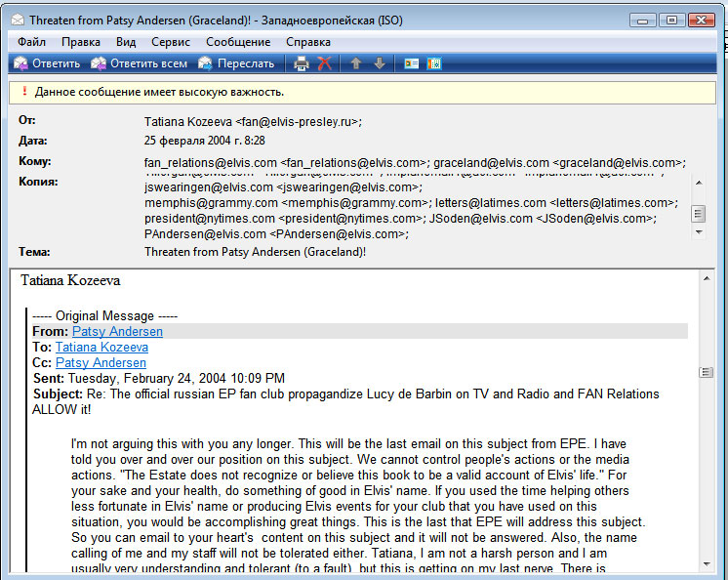This screenshot has width=728, height=580.
Task: Click recipient fan_relations@elvis.com in Кому field
Action: click(x=287, y=163)
